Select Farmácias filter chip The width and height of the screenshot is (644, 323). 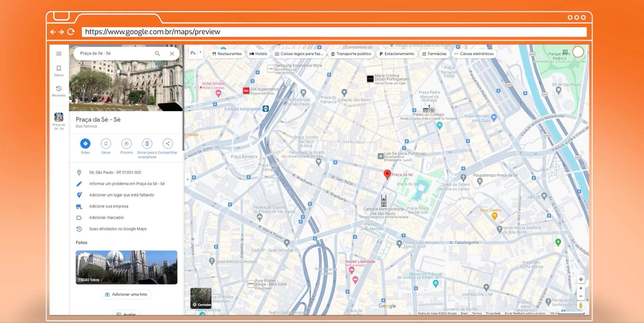(x=434, y=54)
